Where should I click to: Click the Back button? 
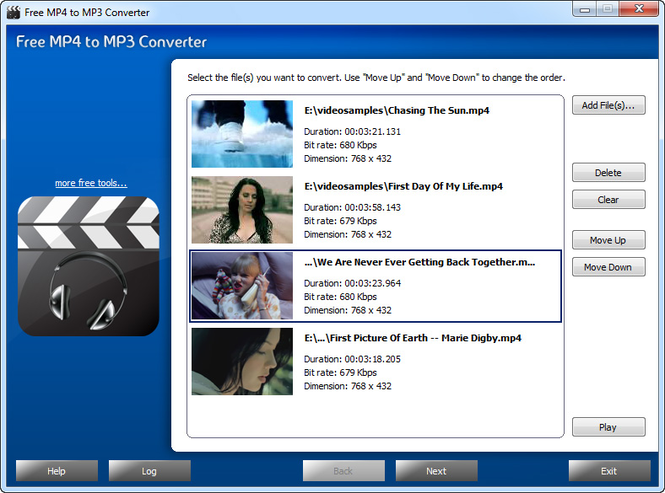344,471
